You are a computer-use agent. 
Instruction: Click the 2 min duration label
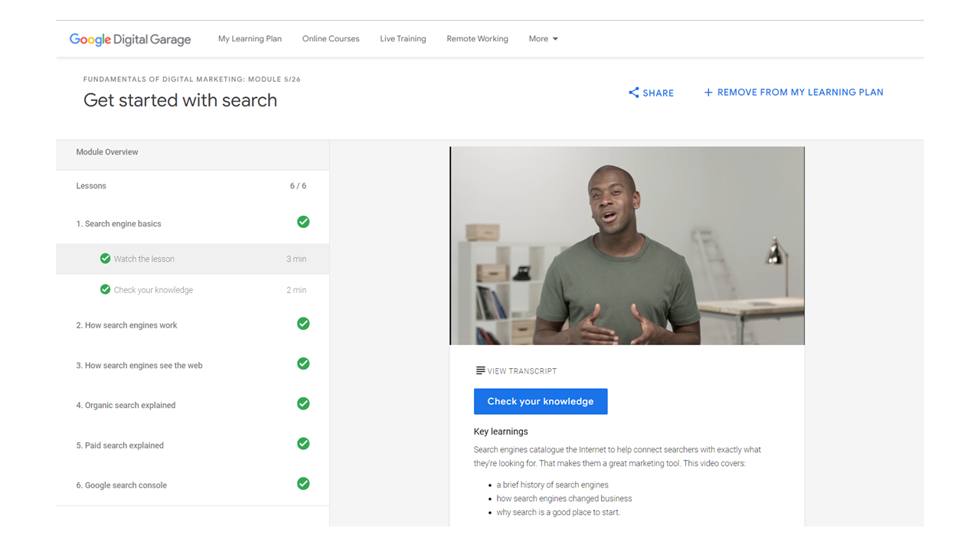(x=296, y=290)
